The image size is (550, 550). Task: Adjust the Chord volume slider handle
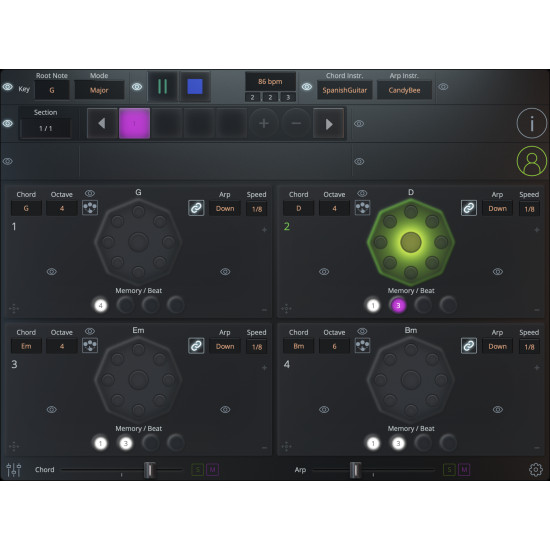tap(150, 470)
